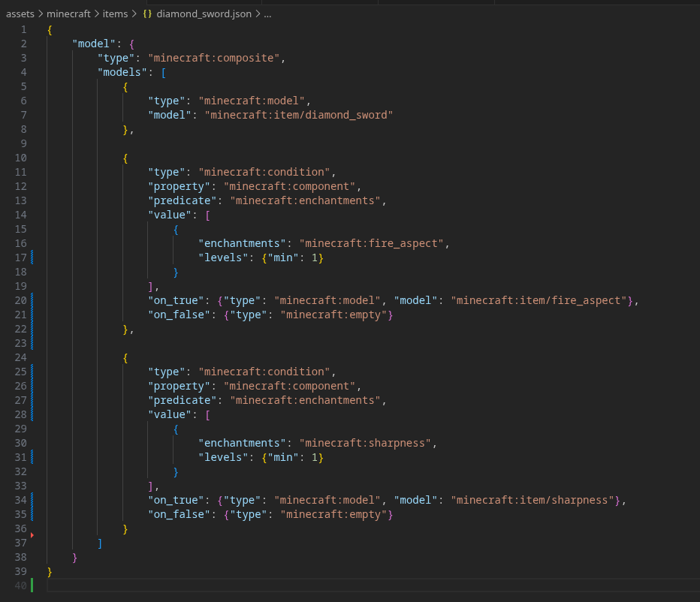
Task: Select line number 1 in the gutter
Action: point(23,29)
